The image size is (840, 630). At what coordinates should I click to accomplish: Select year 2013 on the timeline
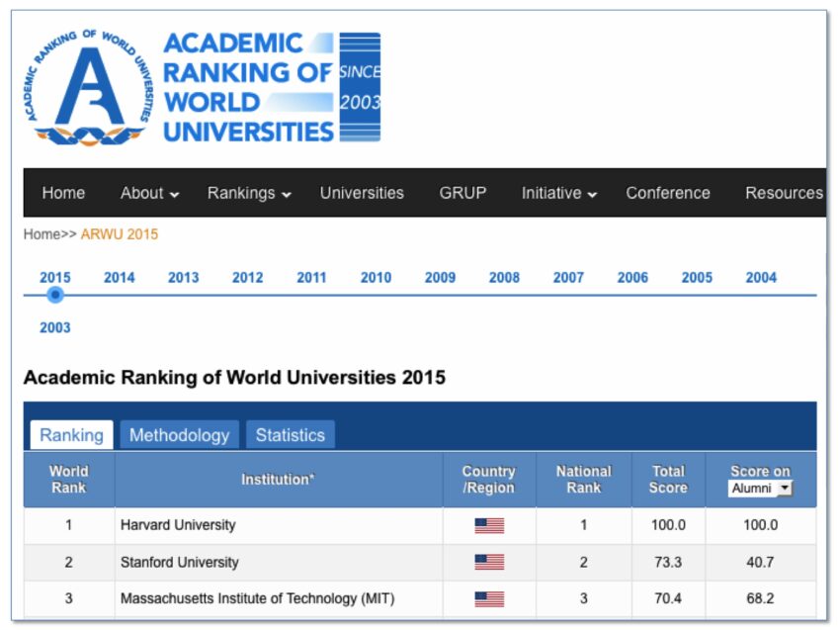[x=183, y=278]
